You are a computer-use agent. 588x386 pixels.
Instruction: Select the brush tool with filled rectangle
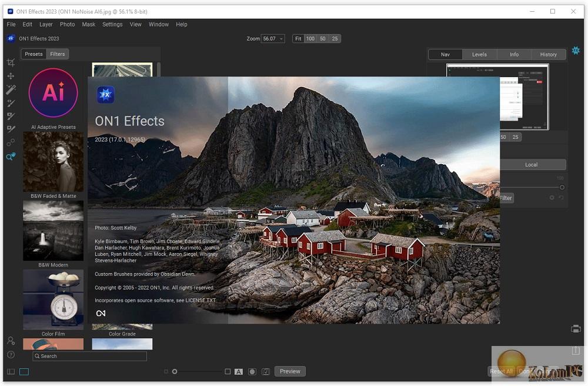[11, 116]
